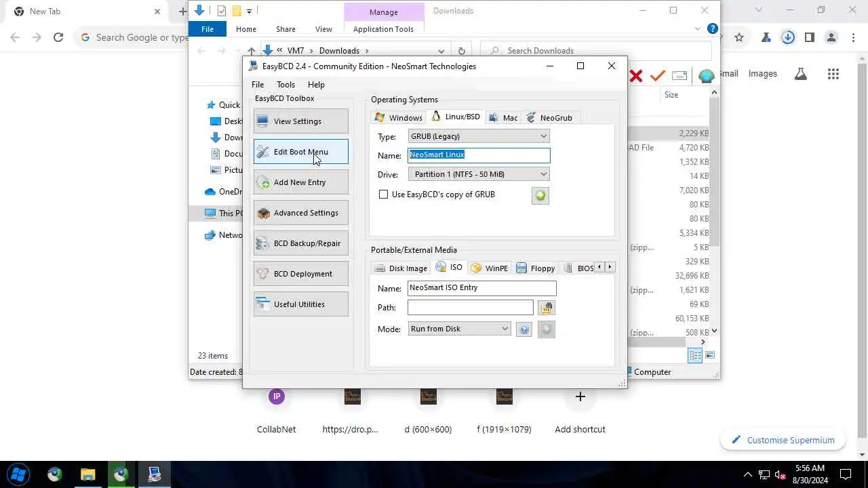Expand the Explorer ribbon chevron
Screen dimensions: 868x488
click(698, 29)
